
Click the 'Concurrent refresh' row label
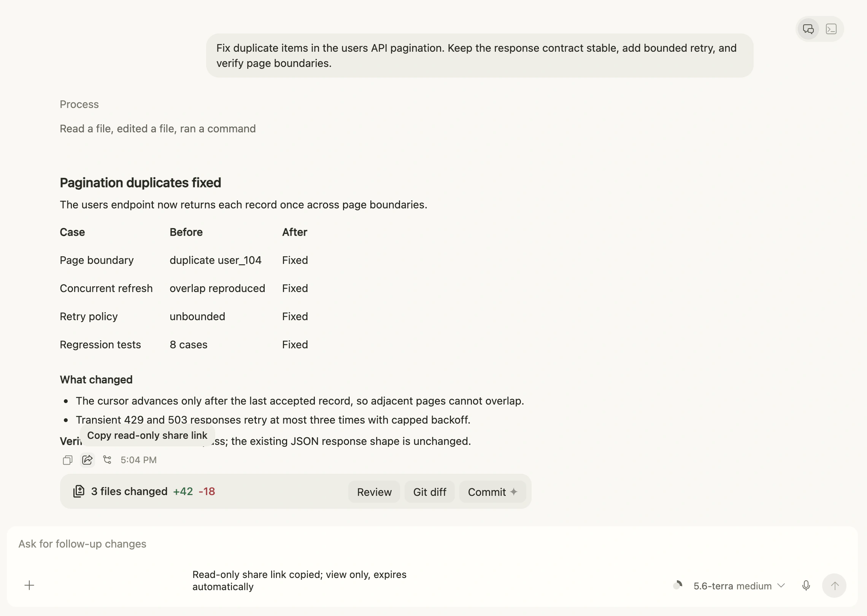pyautogui.click(x=106, y=289)
